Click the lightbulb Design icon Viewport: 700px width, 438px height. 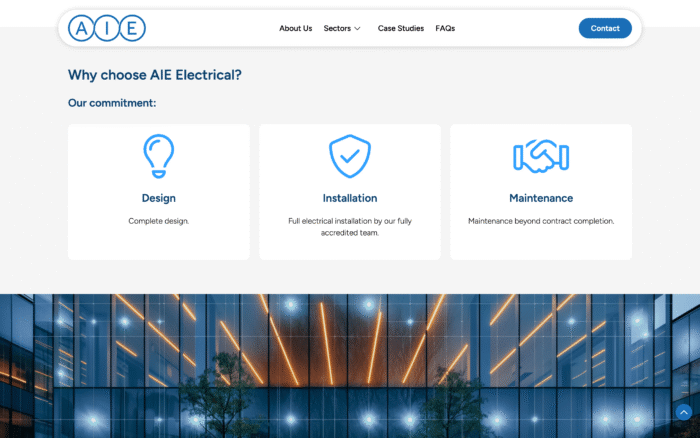[158, 156]
